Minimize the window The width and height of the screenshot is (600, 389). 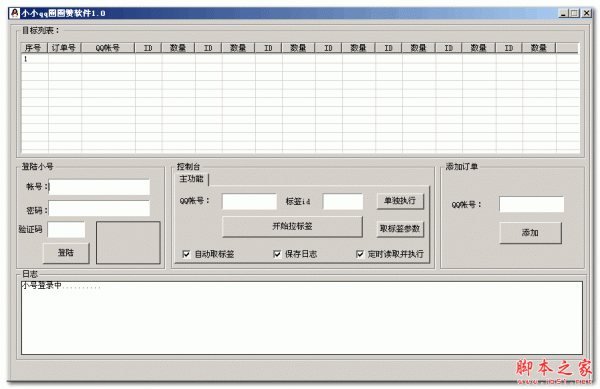click(563, 13)
